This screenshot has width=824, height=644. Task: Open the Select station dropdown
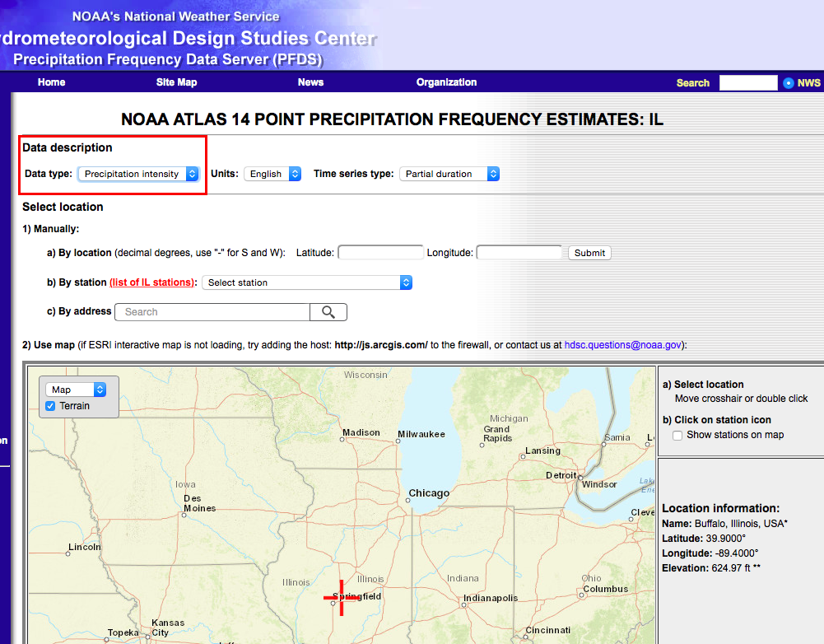307,282
